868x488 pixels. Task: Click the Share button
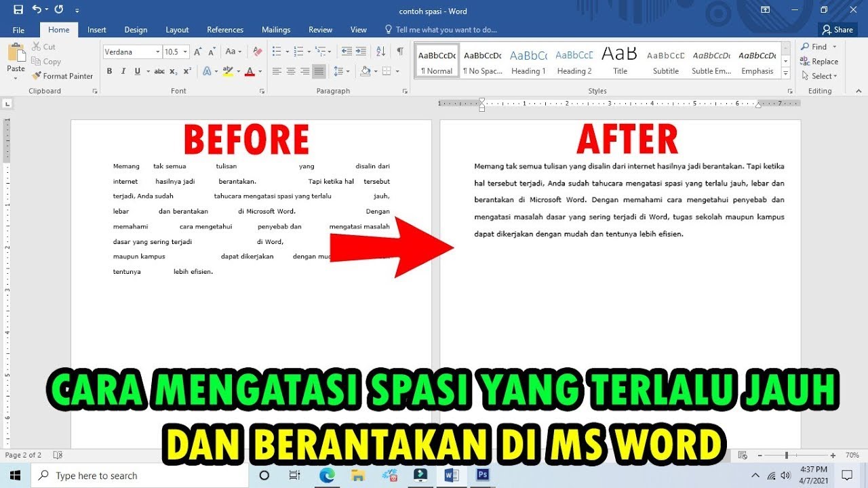[x=837, y=30]
